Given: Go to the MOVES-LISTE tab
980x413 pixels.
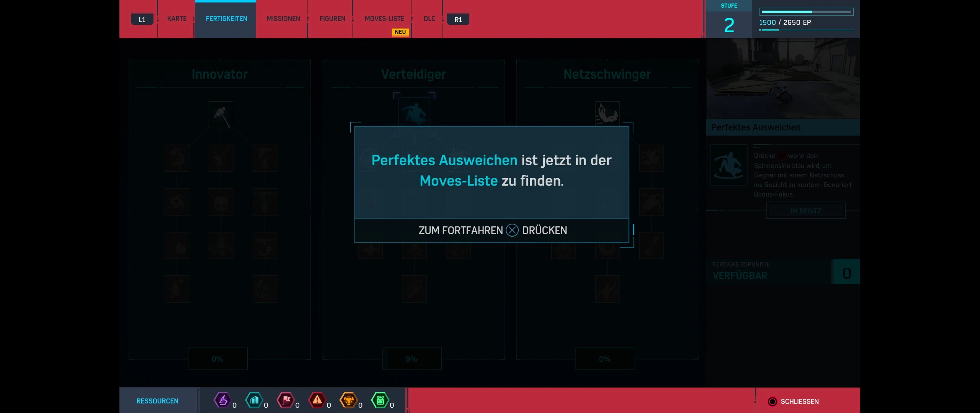Looking at the screenshot, I should (384, 19).
